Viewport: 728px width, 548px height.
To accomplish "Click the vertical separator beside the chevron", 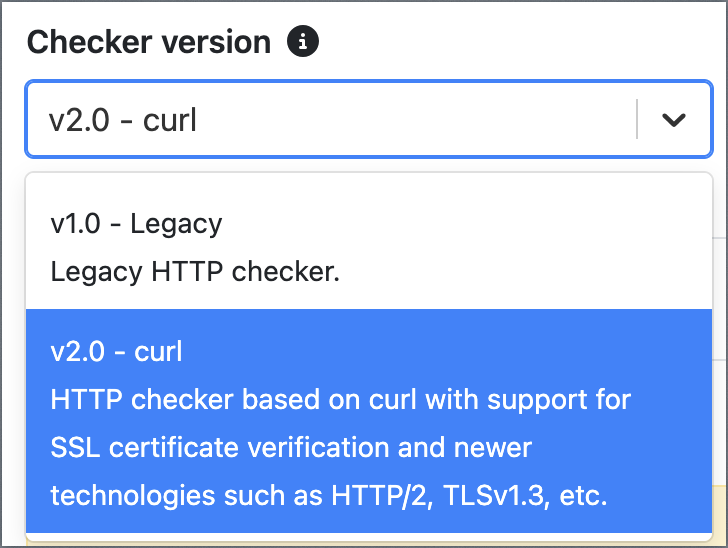I will 637,119.
